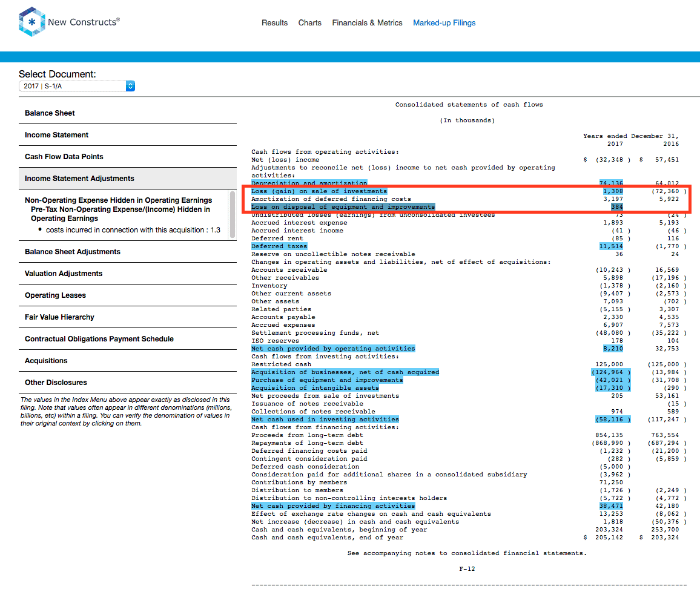Viewport: 700px width, 589px height.
Task: Click highlighted Depreciation and amortization line
Action: 309,183
